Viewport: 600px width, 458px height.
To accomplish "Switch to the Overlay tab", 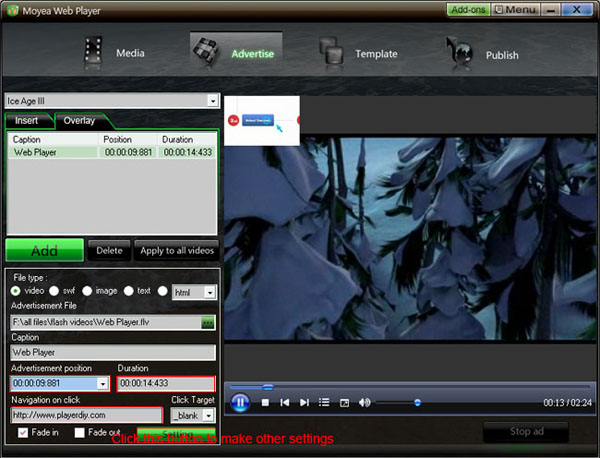I will (x=79, y=121).
